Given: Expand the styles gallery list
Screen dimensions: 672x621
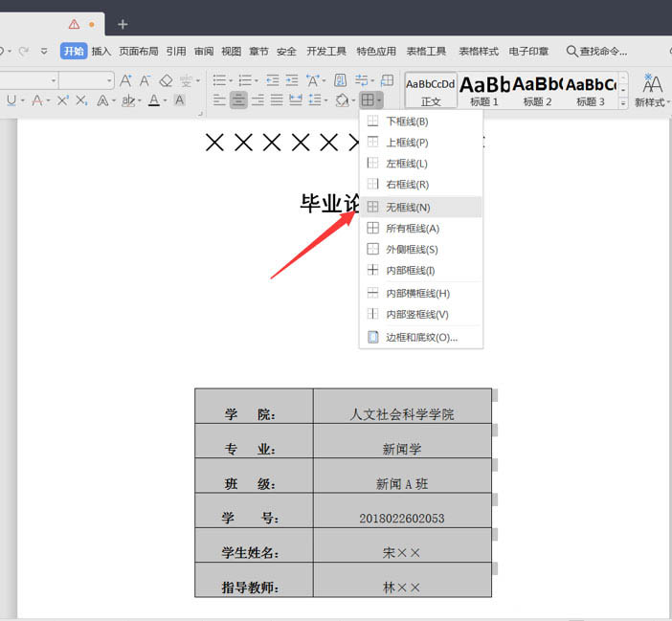Looking at the screenshot, I should 623,103.
